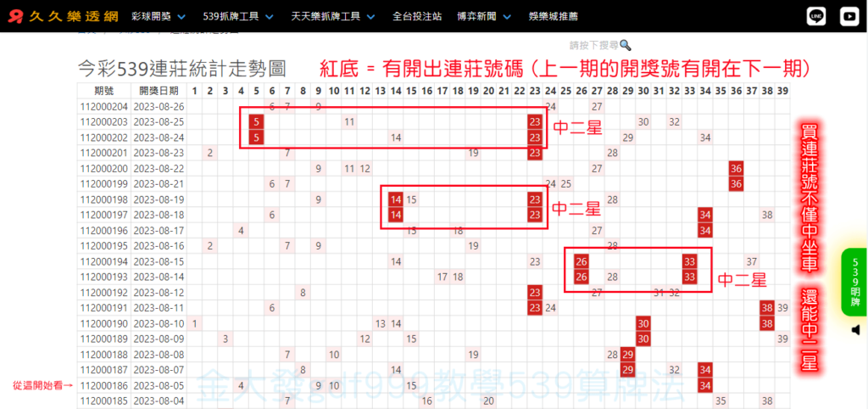Click the speaker mute icon at right edge

point(856,330)
